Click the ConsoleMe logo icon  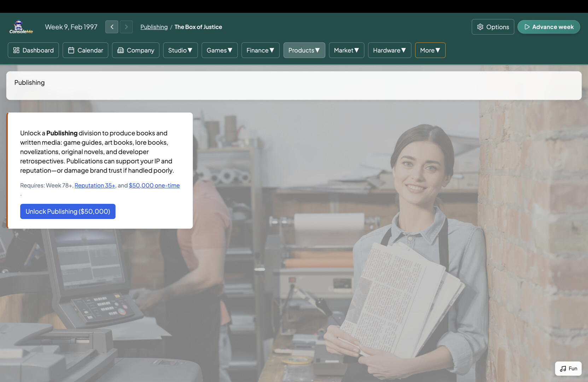[x=21, y=27]
